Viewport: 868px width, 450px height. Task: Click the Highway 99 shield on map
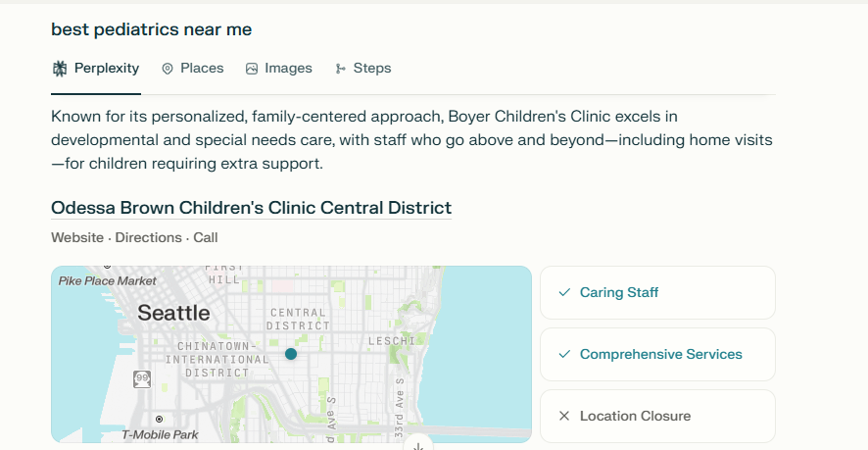142,379
